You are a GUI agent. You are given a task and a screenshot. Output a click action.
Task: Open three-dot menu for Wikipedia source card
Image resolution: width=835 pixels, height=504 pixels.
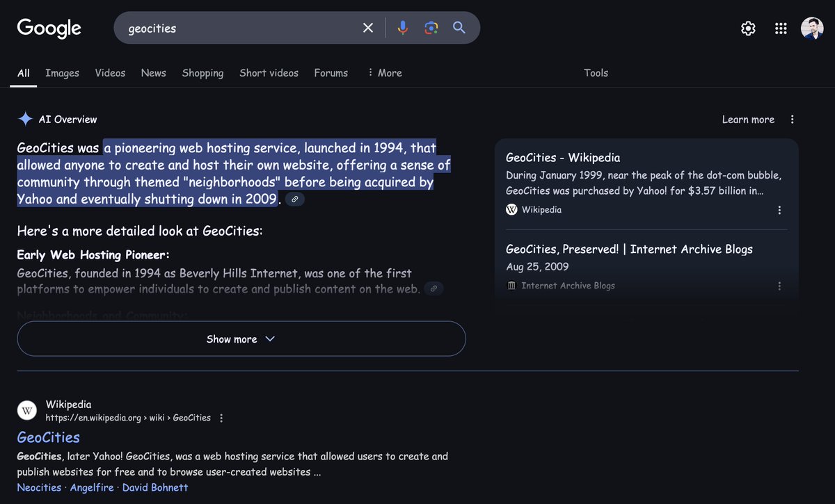click(779, 210)
